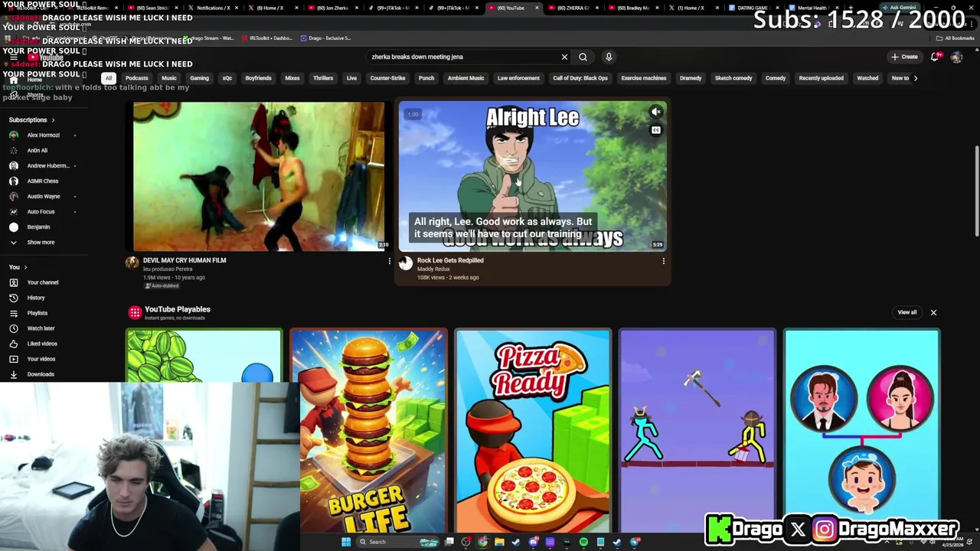
Task: Open Benjamin subscription channel
Action: (x=42, y=227)
